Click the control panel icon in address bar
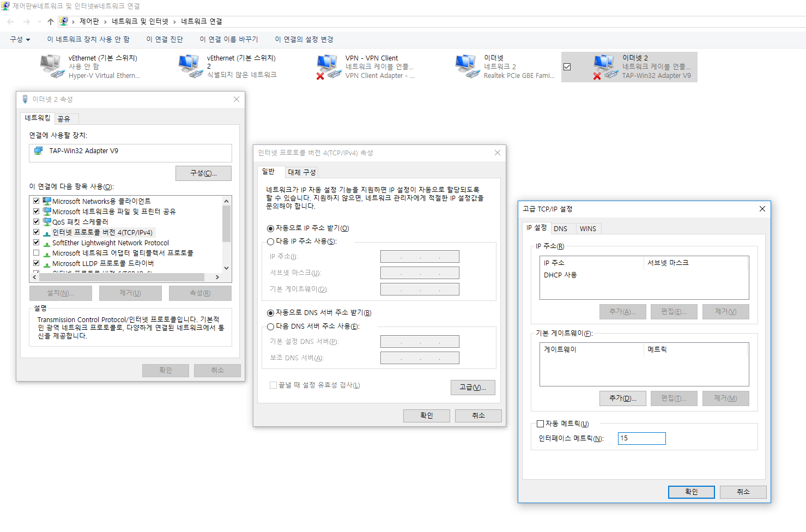 [x=64, y=22]
